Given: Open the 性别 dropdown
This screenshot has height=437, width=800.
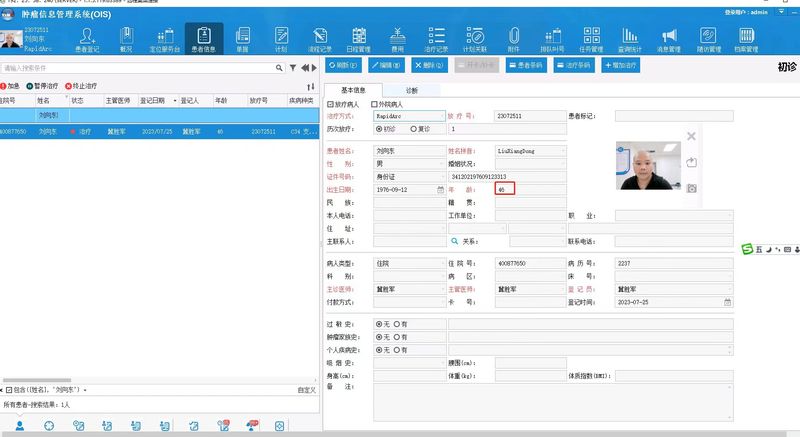Looking at the screenshot, I should (442, 164).
